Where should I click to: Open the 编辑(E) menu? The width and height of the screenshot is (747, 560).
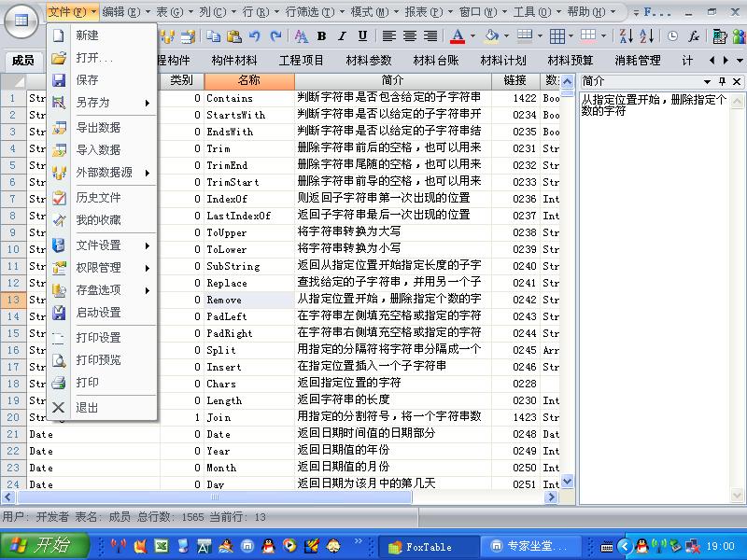(x=126, y=12)
